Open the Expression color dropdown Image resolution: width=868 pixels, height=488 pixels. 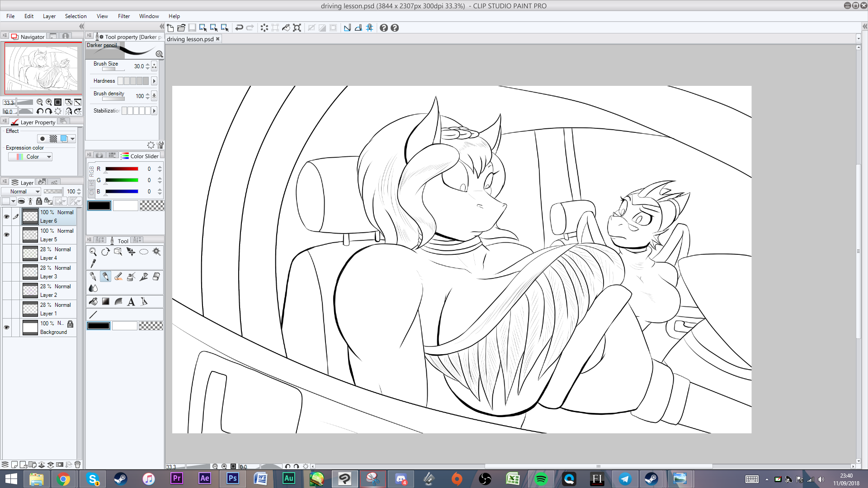click(x=31, y=157)
